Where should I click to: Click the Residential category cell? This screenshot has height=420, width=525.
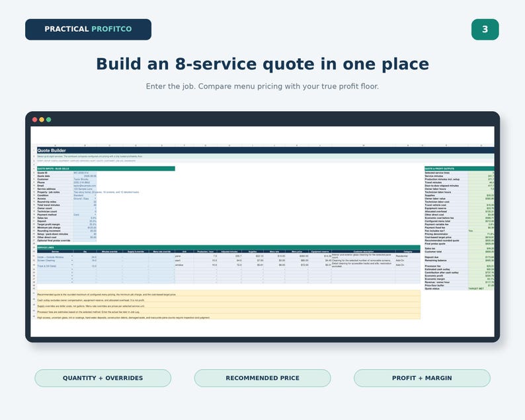coord(407,256)
